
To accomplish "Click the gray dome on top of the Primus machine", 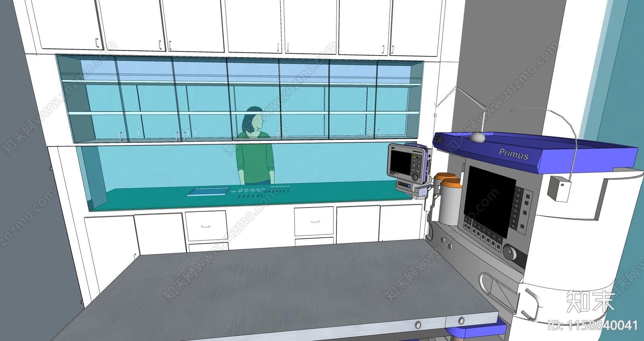I will (x=477, y=137).
